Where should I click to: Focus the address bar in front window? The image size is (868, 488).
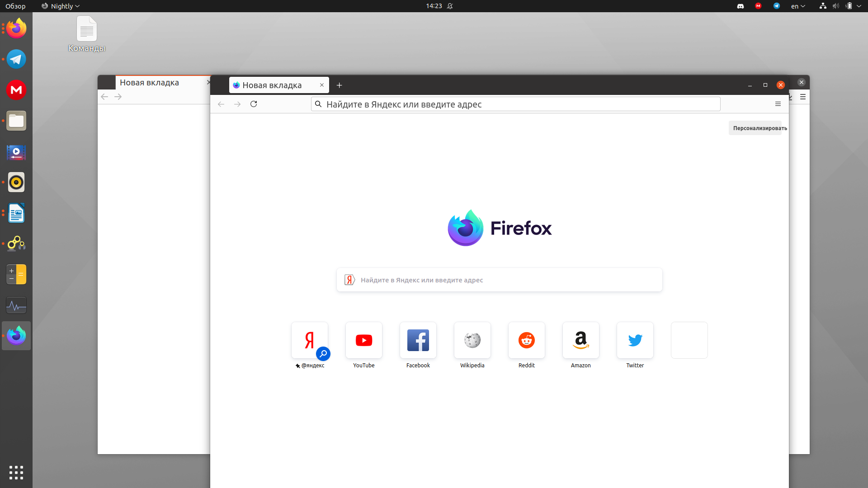click(x=515, y=104)
